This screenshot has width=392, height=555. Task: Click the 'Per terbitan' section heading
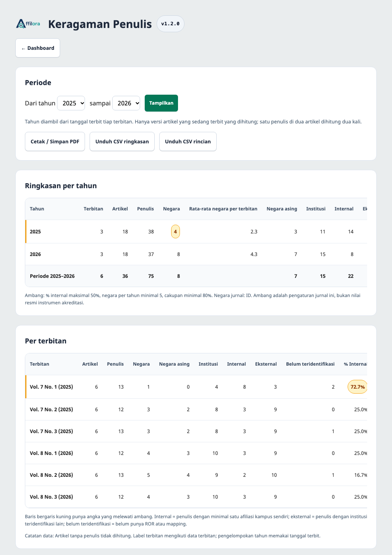click(46, 341)
